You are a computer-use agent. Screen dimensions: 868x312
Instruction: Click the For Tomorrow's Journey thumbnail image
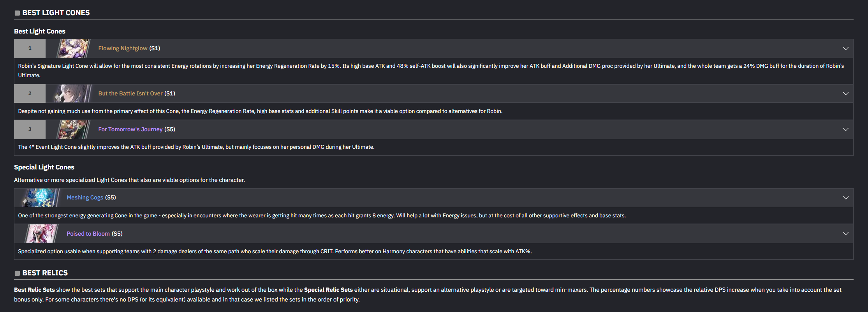click(x=73, y=129)
